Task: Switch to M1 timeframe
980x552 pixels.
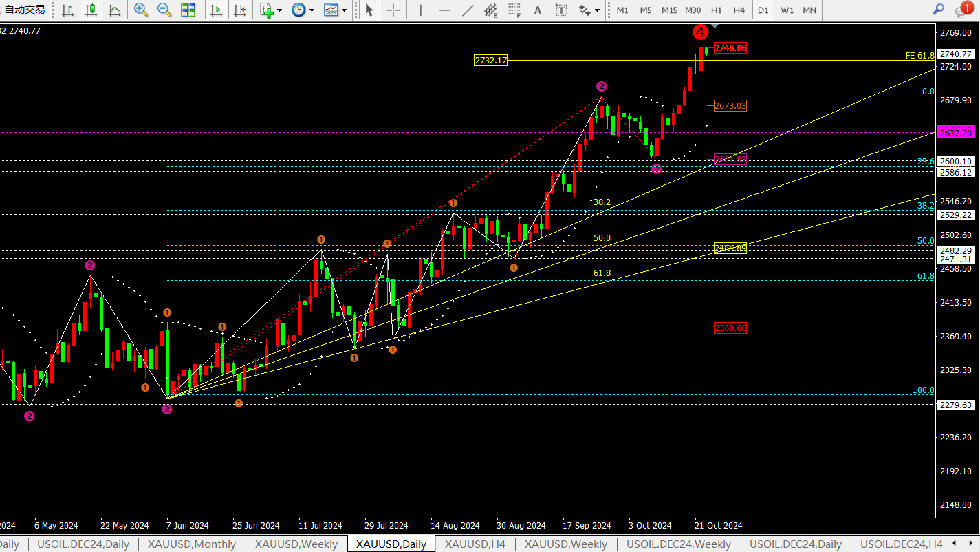Action: point(622,10)
